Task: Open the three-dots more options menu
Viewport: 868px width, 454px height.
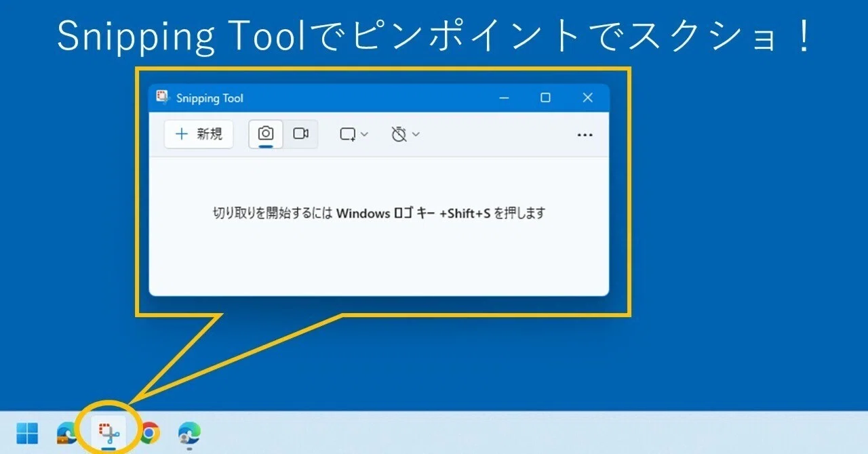Action: click(x=585, y=135)
